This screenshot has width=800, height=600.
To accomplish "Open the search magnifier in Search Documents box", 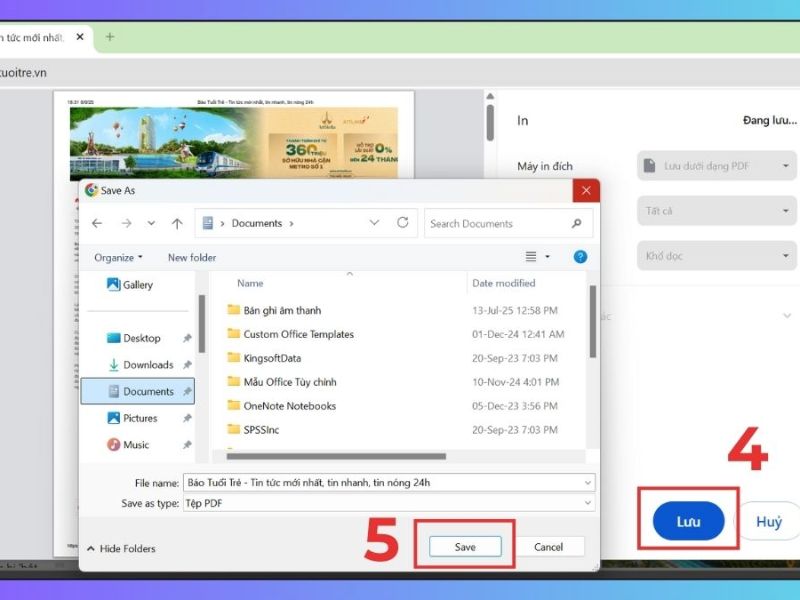I will click(x=577, y=222).
